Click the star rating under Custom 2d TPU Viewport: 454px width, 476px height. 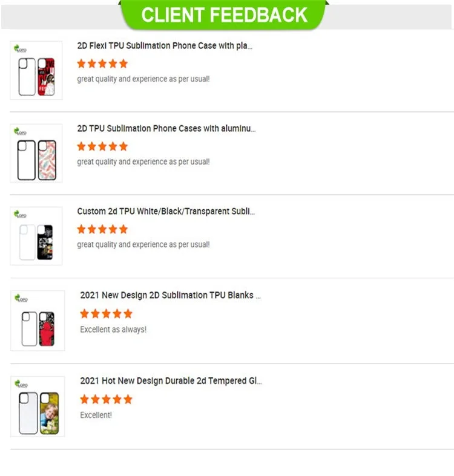102,229
